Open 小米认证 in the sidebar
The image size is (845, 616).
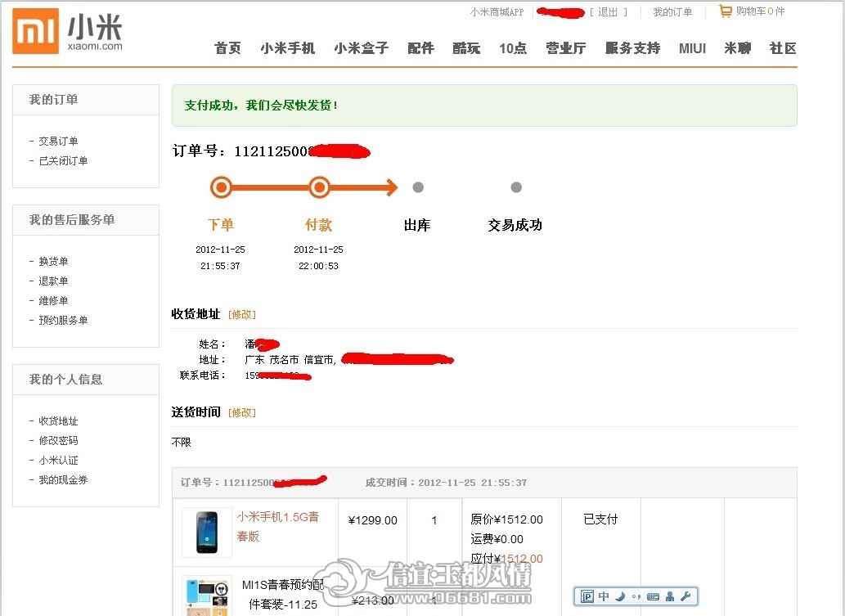pos(58,461)
